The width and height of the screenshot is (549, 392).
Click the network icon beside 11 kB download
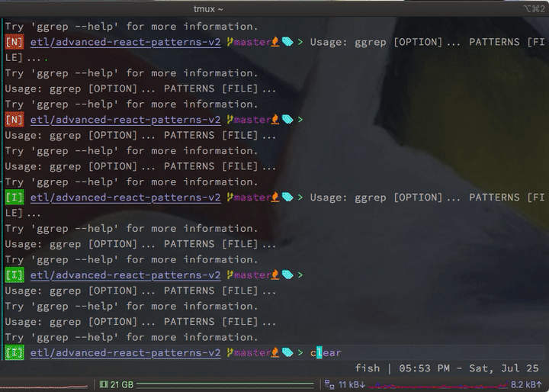pos(329,384)
